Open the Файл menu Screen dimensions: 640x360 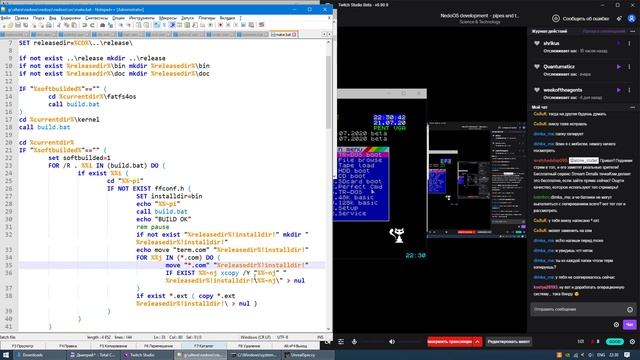[x=6, y=18]
